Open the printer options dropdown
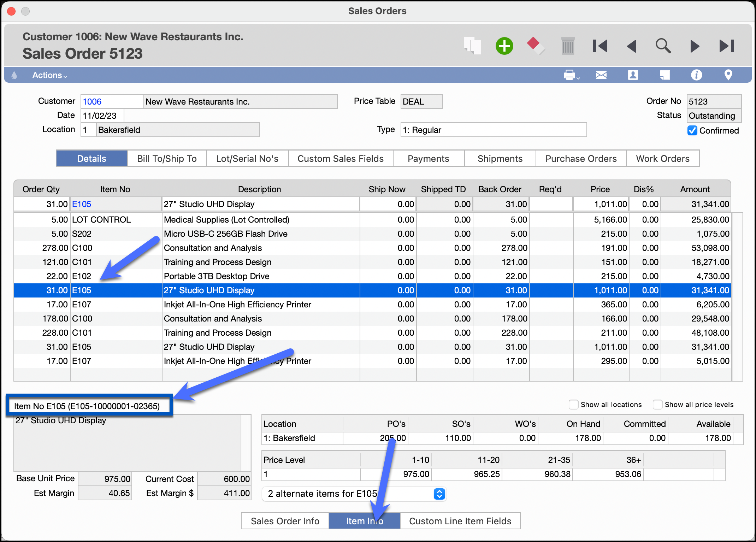The width and height of the screenshot is (756, 542). [x=572, y=75]
